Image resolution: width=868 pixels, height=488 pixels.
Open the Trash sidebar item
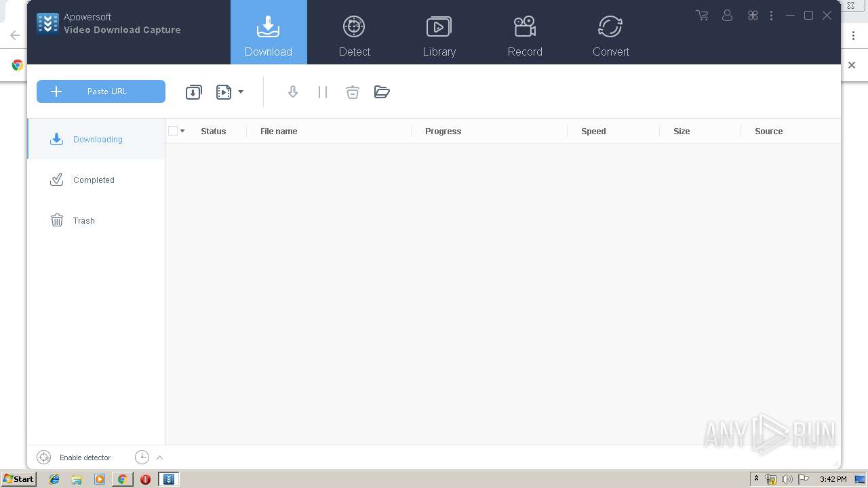click(x=96, y=220)
